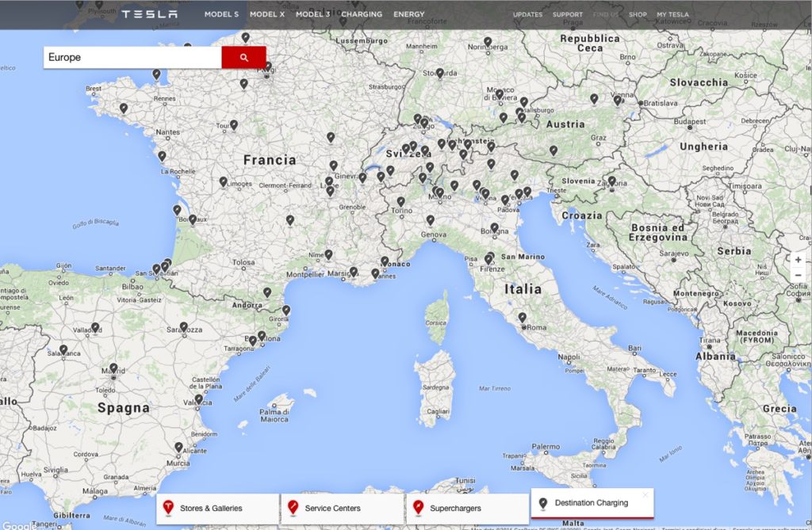Screen dimensions: 812x530
Task: Click the Europe search input field
Action: tap(135, 56)
